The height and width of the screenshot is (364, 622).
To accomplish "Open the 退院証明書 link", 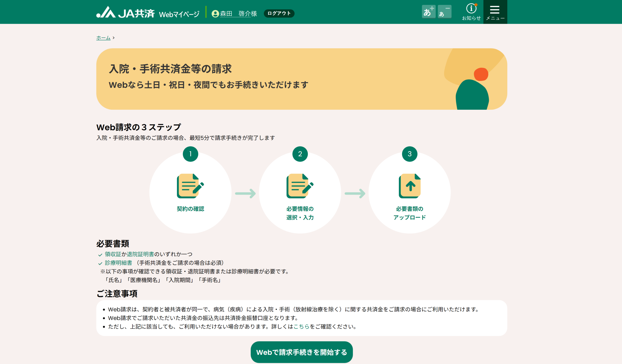I will (x=140, y=254).
